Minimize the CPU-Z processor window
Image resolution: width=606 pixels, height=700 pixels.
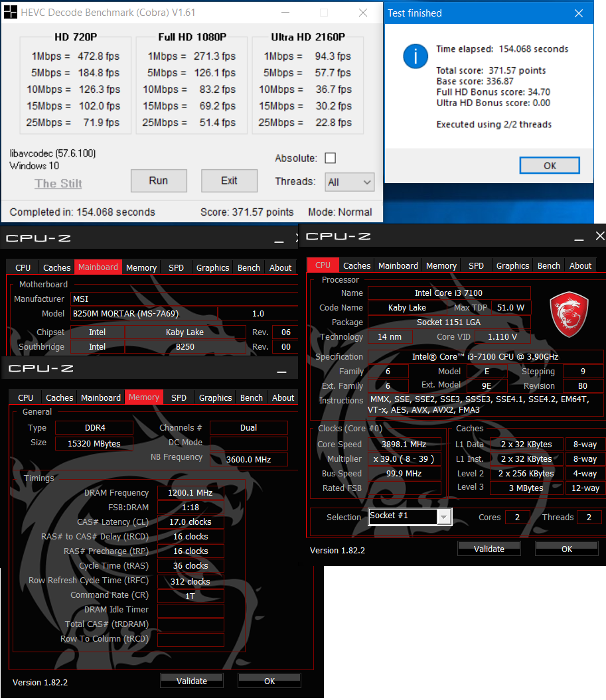coord(579,240)
